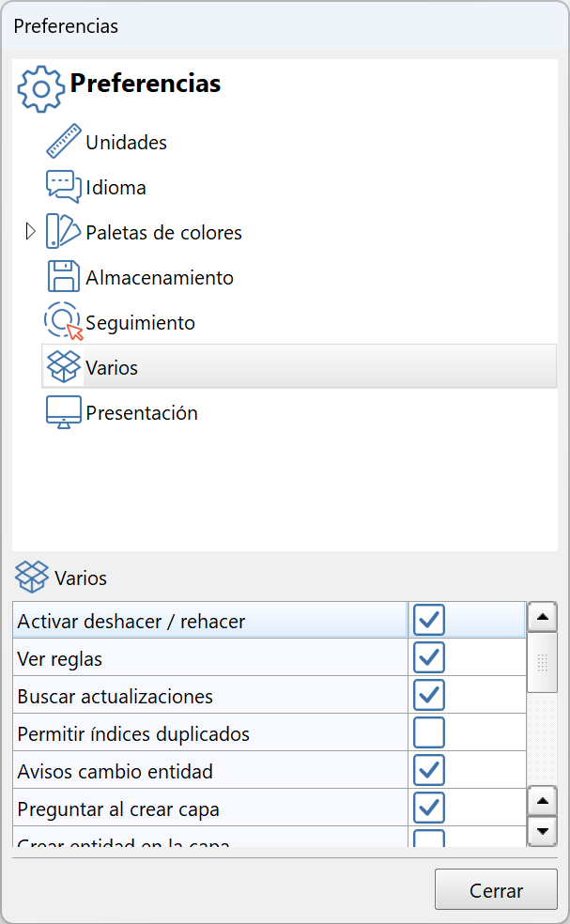
Task: Open the Seguimiento preferences section
Action: click(x=139, y=322)
